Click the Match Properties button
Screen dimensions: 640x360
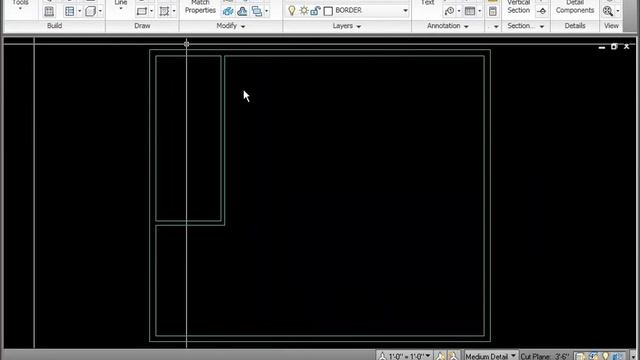click(x=200, y=7)
